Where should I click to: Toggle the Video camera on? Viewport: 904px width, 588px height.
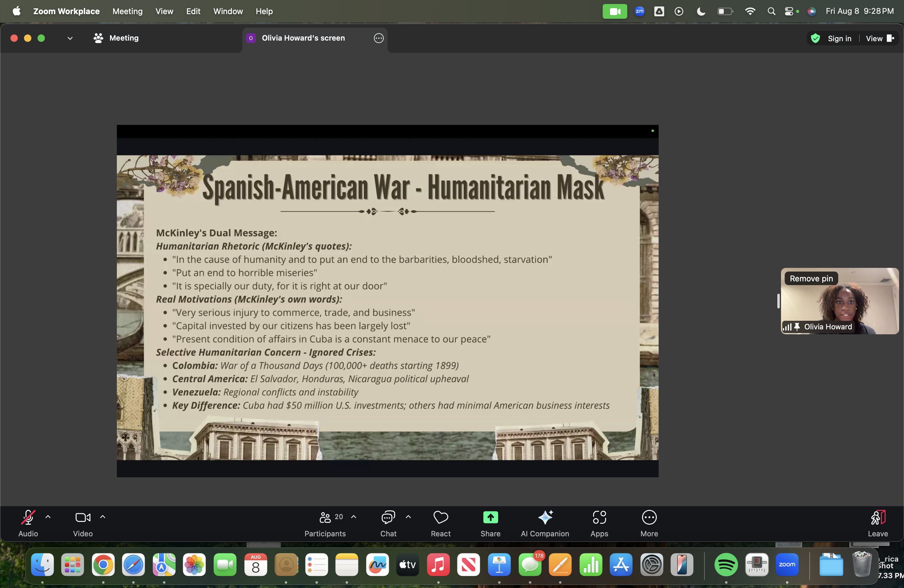(83, 523)
